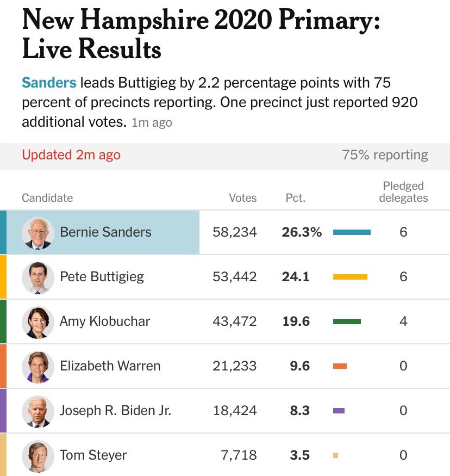Click Pete Buttigieg's portrait photo

(38, 278)
